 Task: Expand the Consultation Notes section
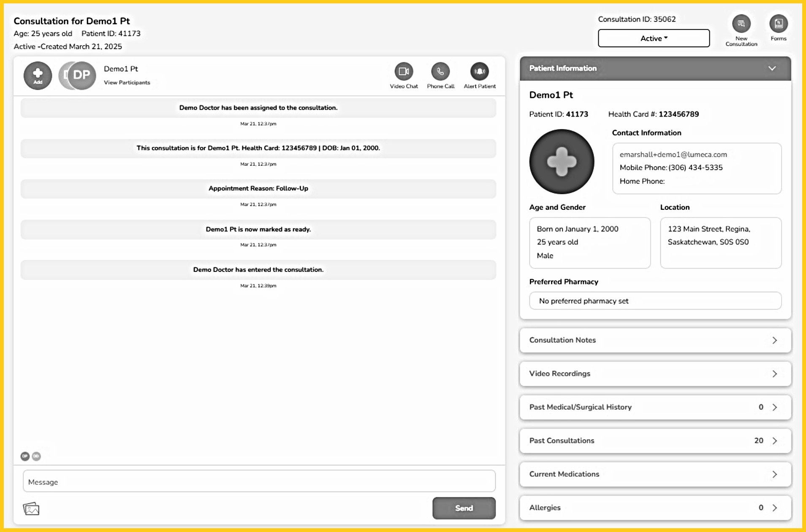tap(655, 340)
